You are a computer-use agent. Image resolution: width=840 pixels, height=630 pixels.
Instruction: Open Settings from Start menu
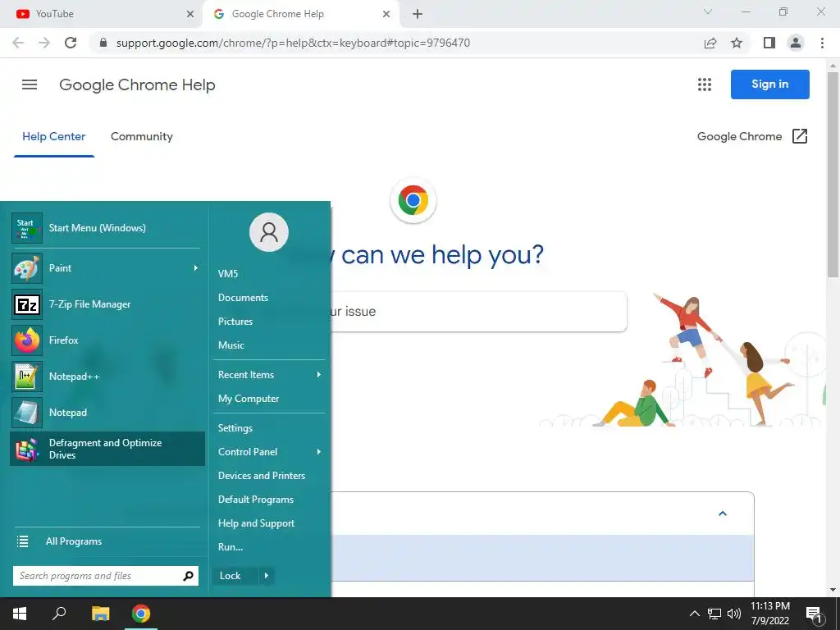point(235,428)
